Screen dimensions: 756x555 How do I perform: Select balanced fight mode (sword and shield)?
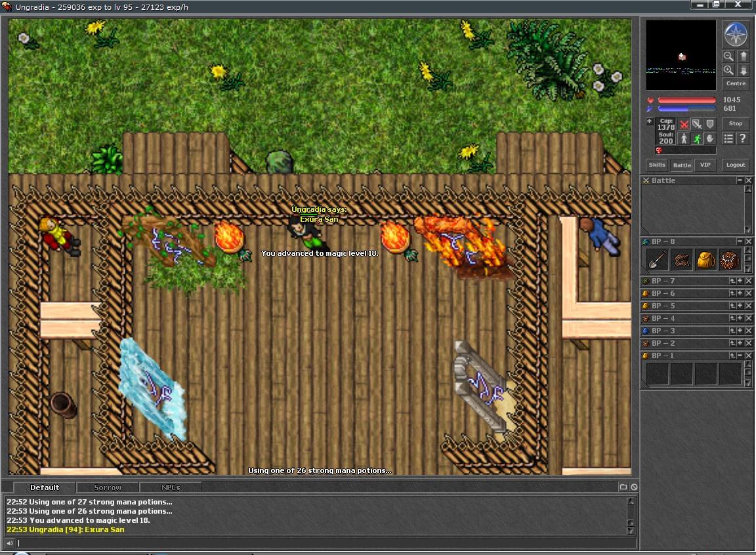click(x=697, y=124)
